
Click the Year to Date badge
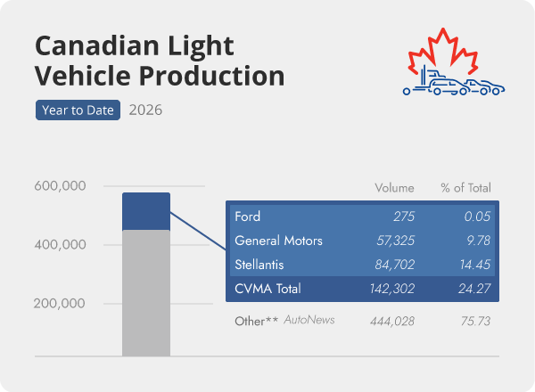pyautogui.click(x=78, y=110)
